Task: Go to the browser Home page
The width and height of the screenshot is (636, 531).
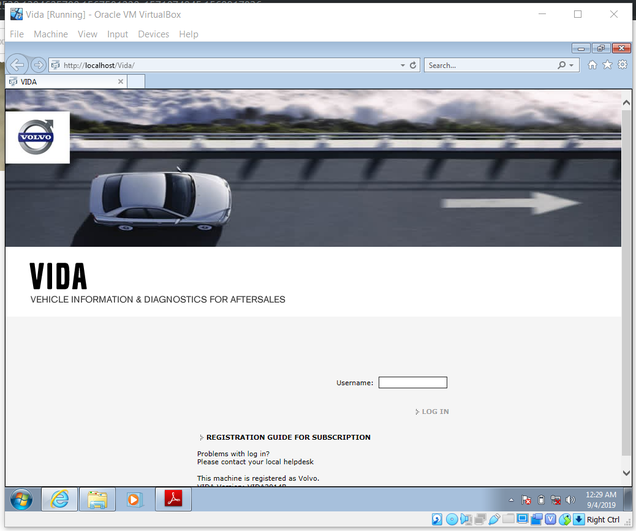Action: [592, 65]
